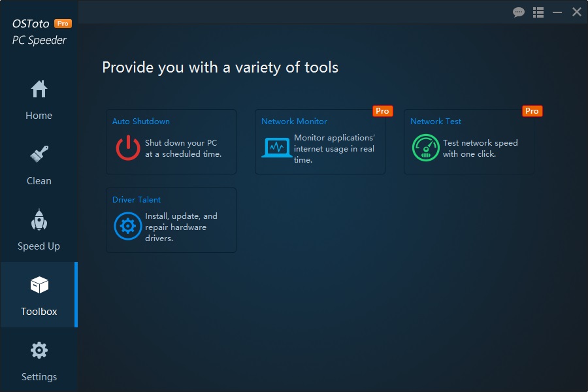Click the Home house icon
The width and height of the screenshot is (588, 392).
click(x=39, y=90)
